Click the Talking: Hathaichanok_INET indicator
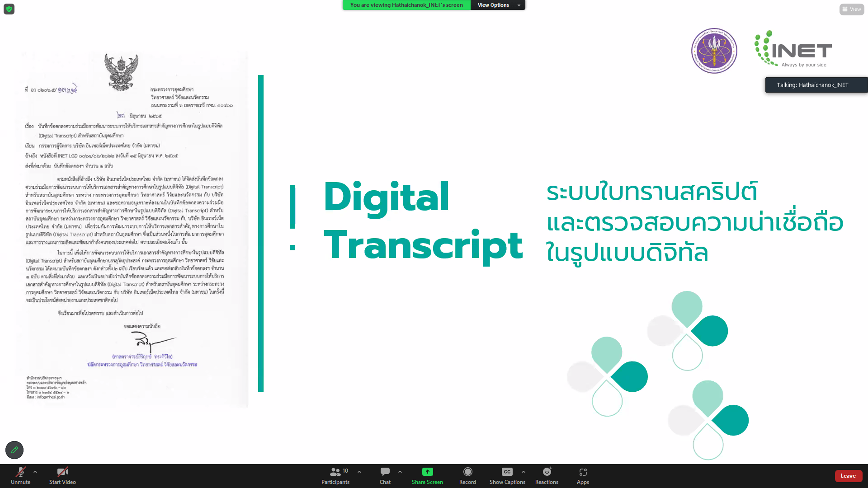The height and width of the screenshot is (488, 868). (816, 85)
